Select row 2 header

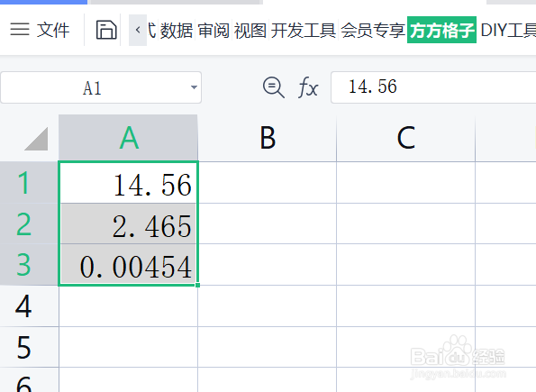(x=29, y=223)
